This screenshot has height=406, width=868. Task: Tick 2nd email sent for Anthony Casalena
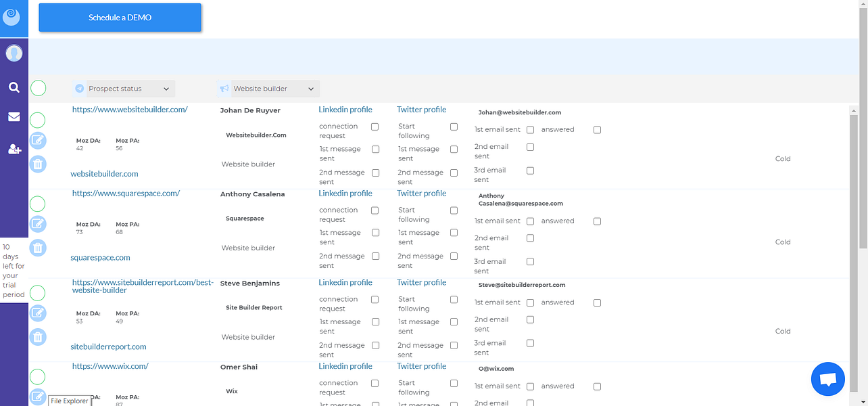pyautogui.click(x=530, y=238)
